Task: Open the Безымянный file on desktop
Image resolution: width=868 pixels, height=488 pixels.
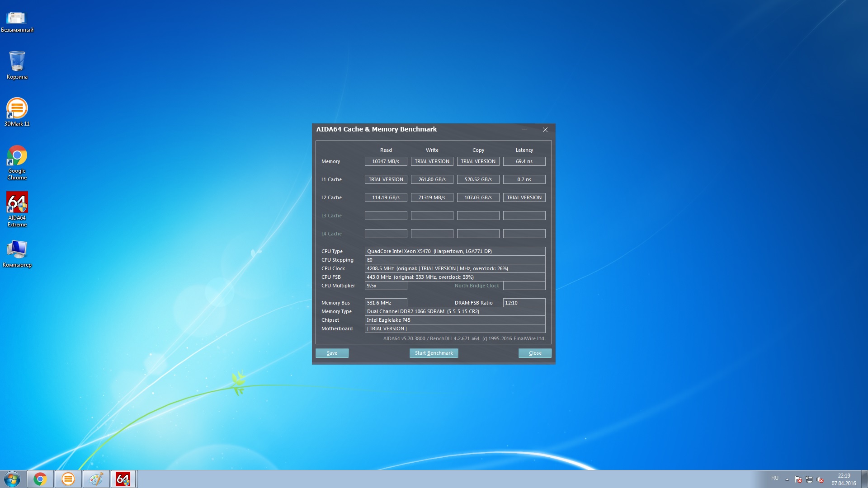Action: [17, 18]
